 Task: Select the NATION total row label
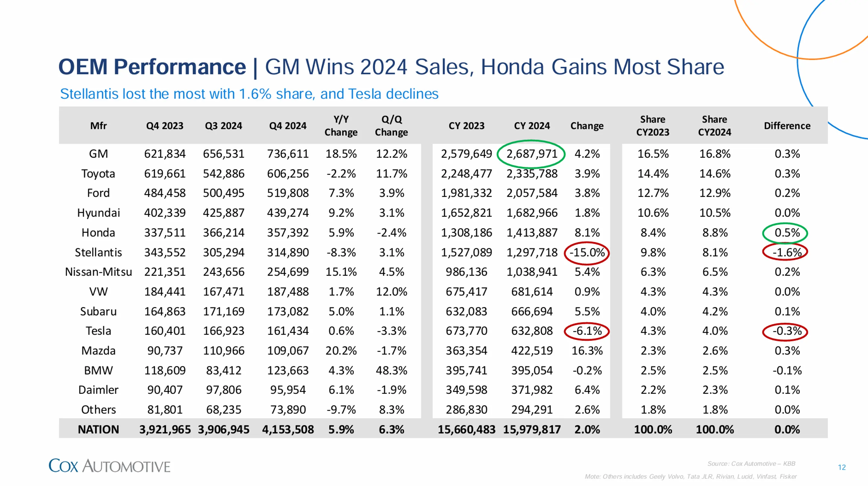pyautogui.click(x=98, y=429)
